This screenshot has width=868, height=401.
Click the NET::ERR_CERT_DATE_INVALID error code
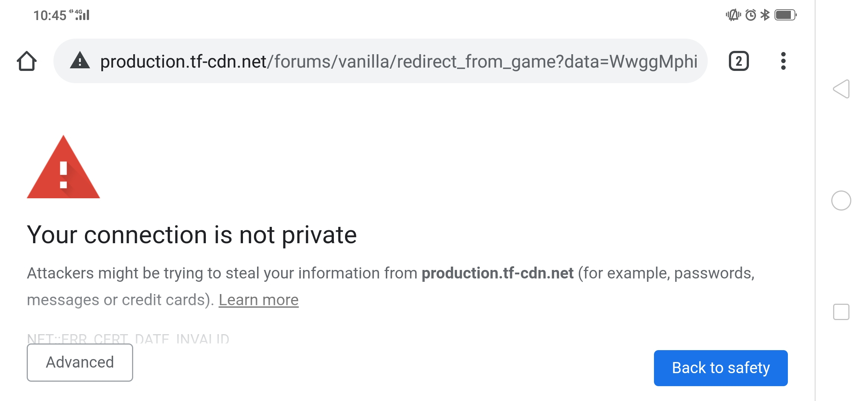(128, 338)
